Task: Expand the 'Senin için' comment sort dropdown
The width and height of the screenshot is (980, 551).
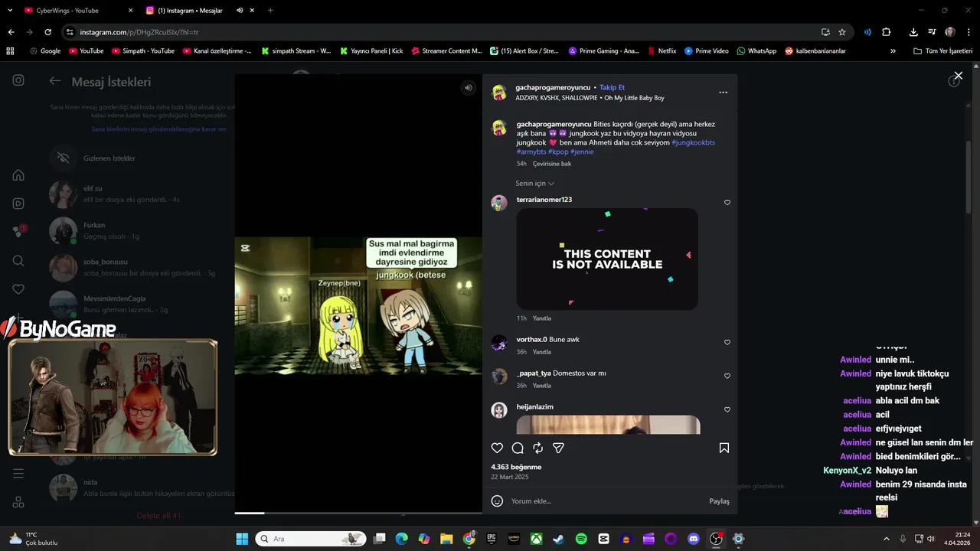Action: click(534, 184)
